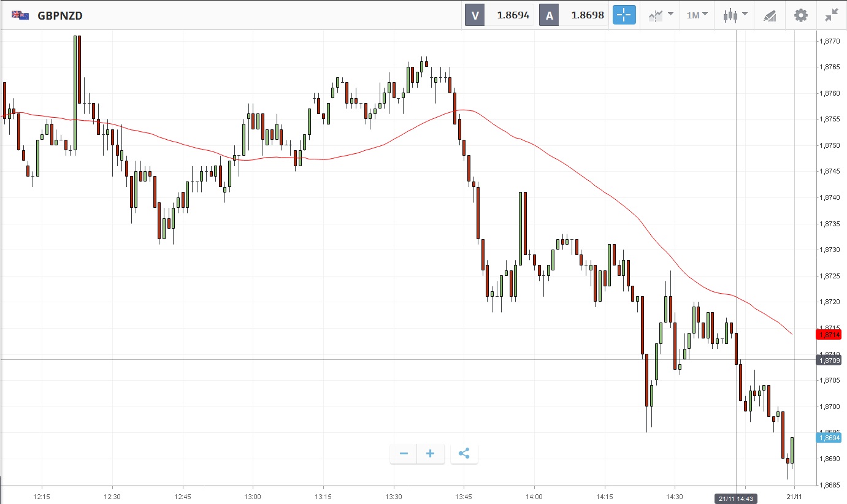This screenshot has width=847, height=504.
Task: Click the GBPNZD flag pair icon
Action: click(20, 15)
